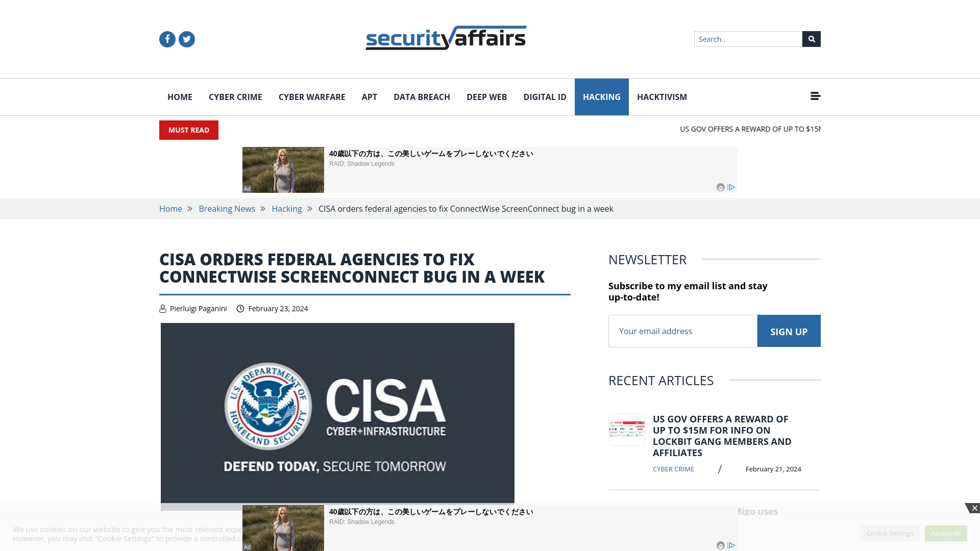This screenshot has width=980, height=551.
Task: Click Cookie Settings toggle button
Action: (890, 533)
